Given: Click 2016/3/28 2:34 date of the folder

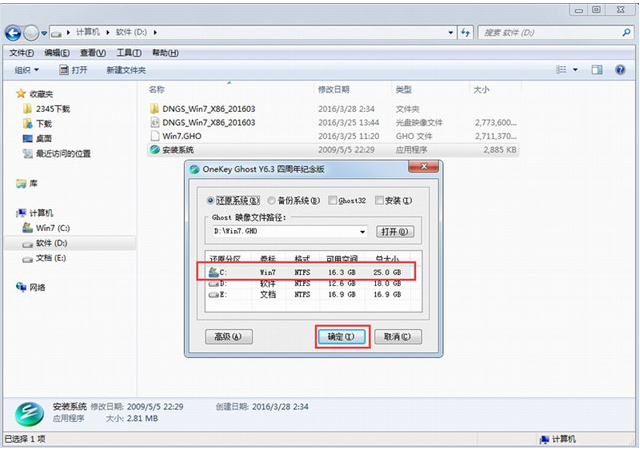Looking at the screenshot, I should tap(346, 109).
